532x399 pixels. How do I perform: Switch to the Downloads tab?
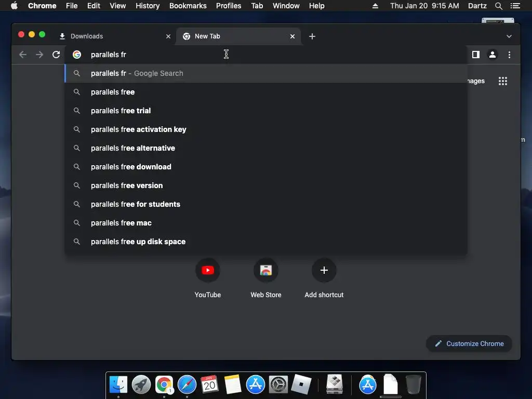click(x=112, y=36)
